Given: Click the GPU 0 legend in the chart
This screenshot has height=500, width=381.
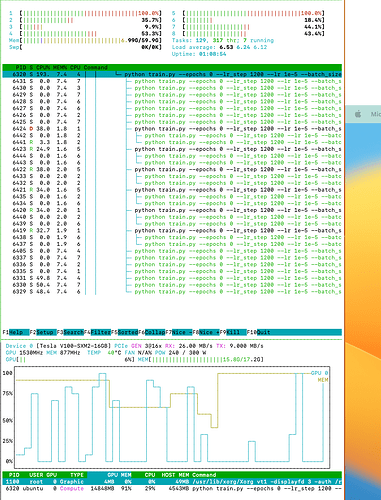Looking at the screenshot, I should (x=319, y=373).
